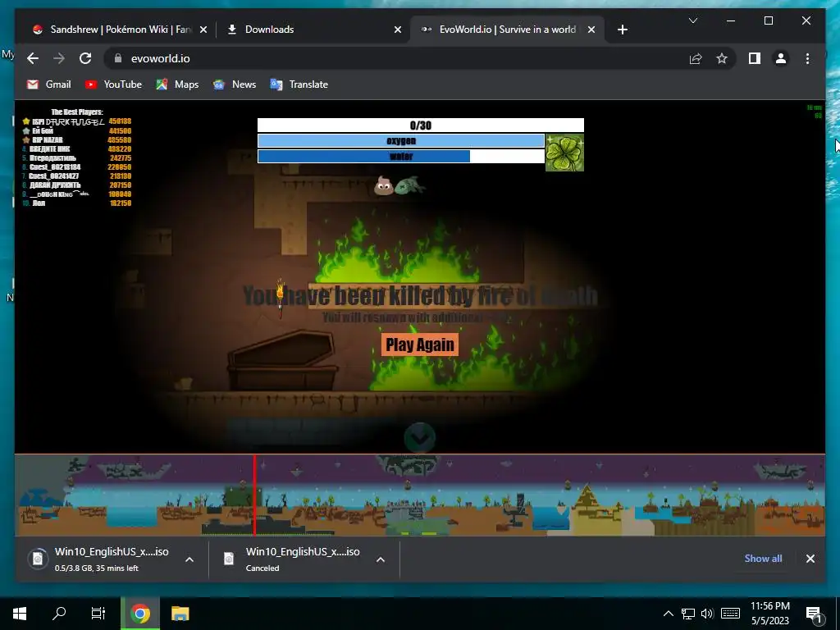Open the YouTube bookmark
The height and width of the screenshot is (630, 840).
click(113, 84)
